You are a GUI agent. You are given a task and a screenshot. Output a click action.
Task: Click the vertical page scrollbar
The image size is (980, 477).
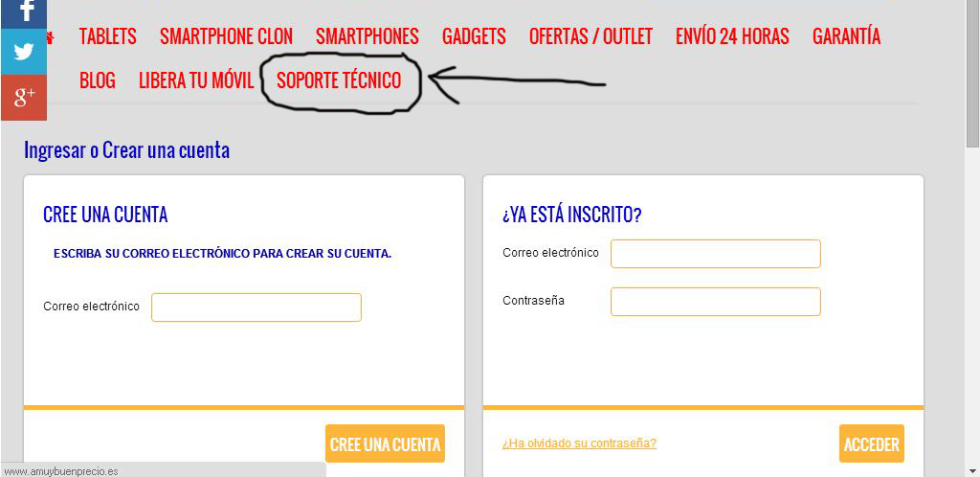coord(972,238)
